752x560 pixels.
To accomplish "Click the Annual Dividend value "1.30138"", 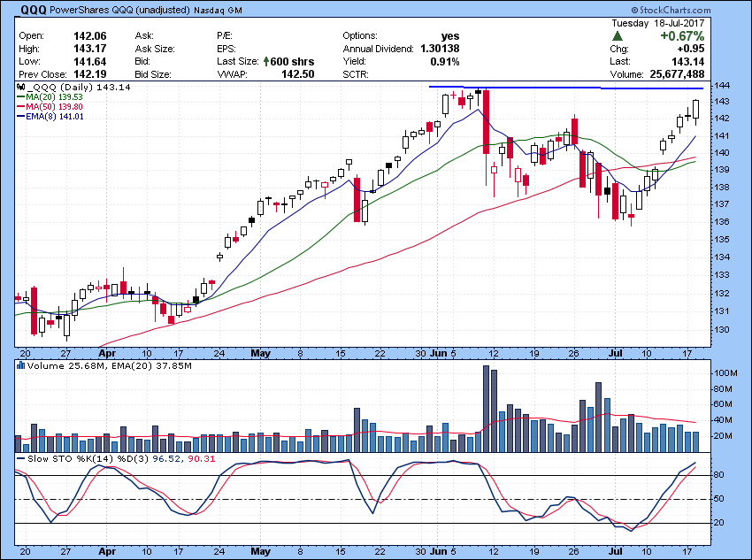I will point(440,49).
